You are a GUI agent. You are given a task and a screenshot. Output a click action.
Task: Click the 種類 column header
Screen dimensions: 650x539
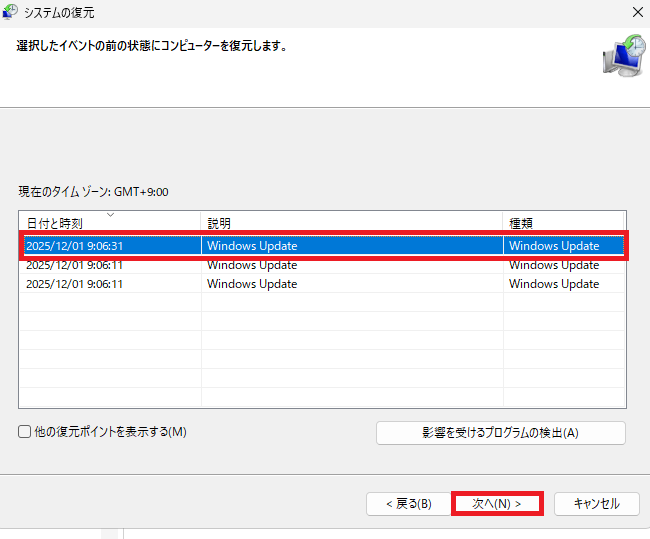(520, 224)
